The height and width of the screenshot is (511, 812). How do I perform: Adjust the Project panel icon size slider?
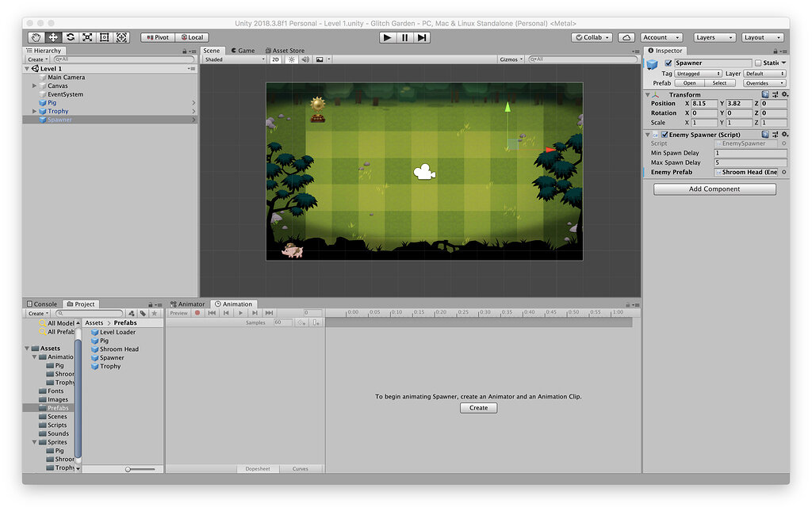point(129,469)
